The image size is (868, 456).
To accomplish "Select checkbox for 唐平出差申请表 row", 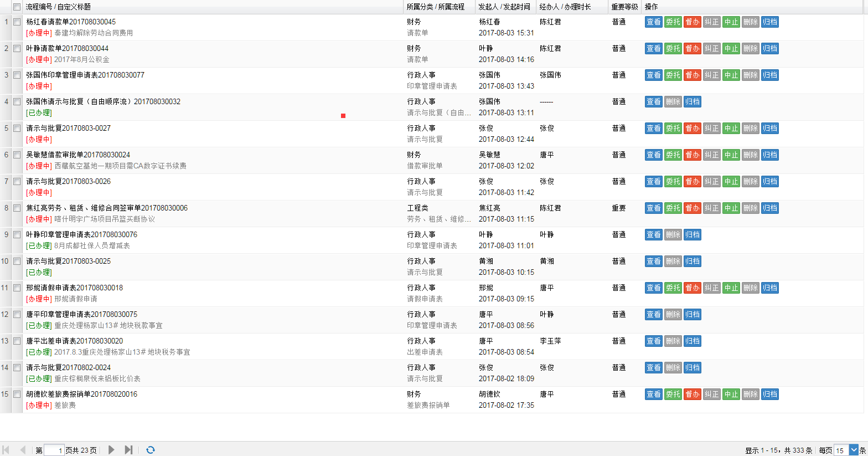I will 17,341.
